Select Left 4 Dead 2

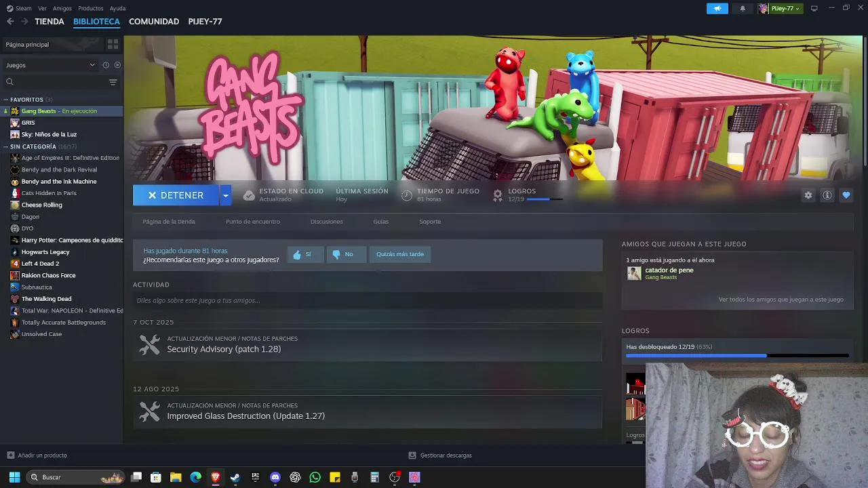tap(61, 264)
